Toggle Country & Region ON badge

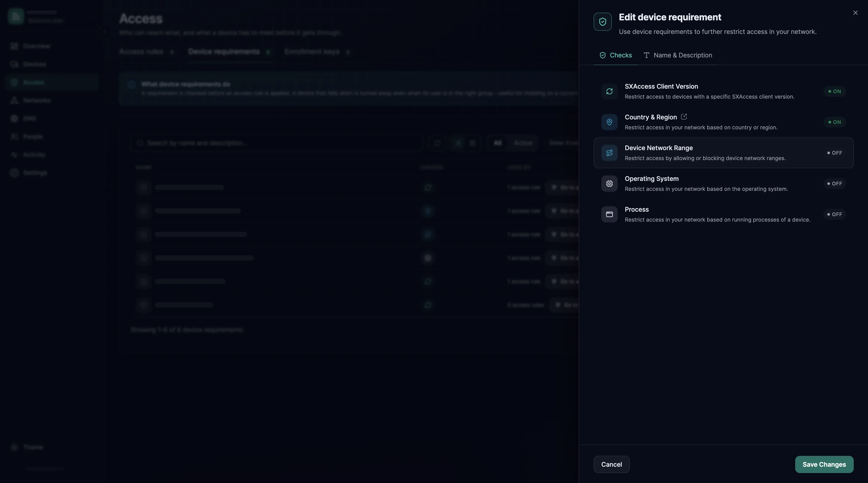(834, 122)
